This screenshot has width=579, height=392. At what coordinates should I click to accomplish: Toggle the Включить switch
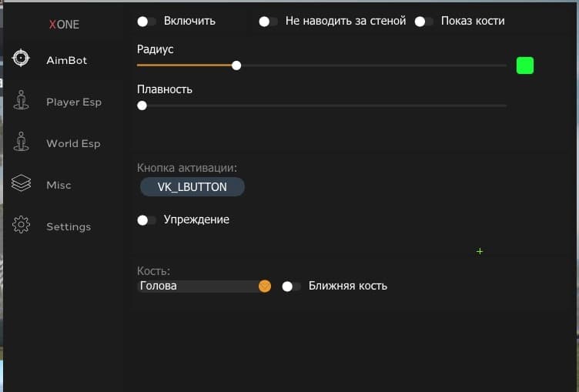tap(146, 22)
